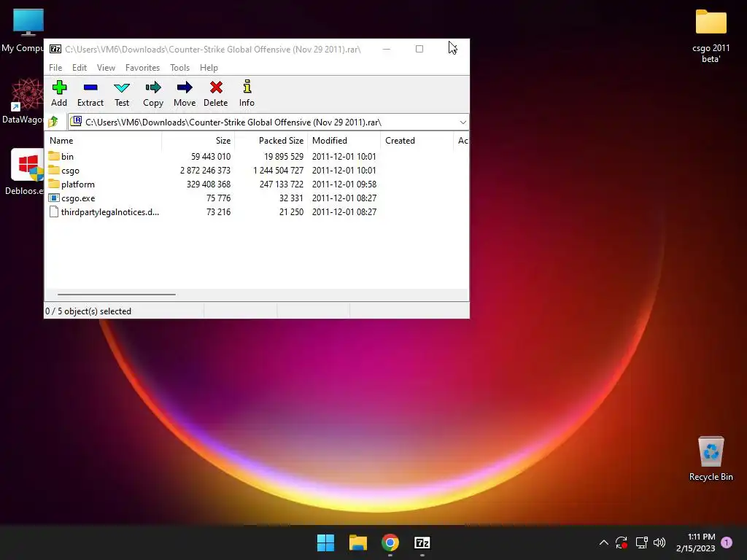Screen dimensions: 747x560
Task: Click the archive path address field
Action: click(268, 122)
